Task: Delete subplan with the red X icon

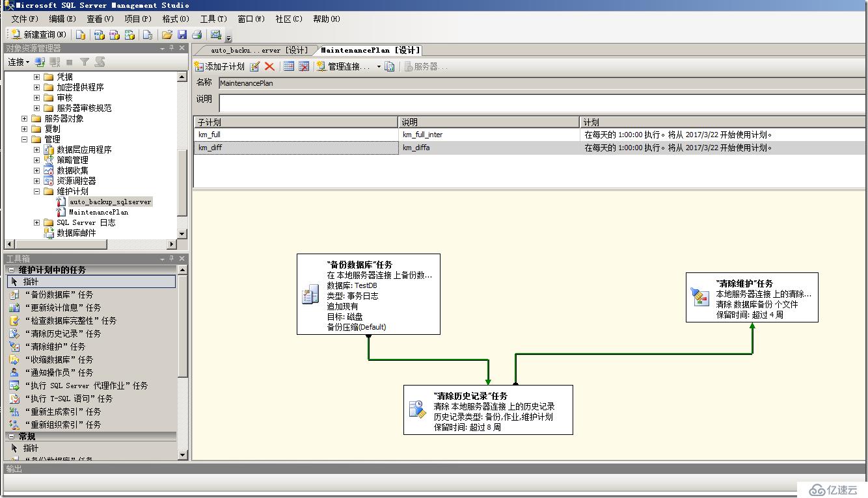Action: coord(269,66)
